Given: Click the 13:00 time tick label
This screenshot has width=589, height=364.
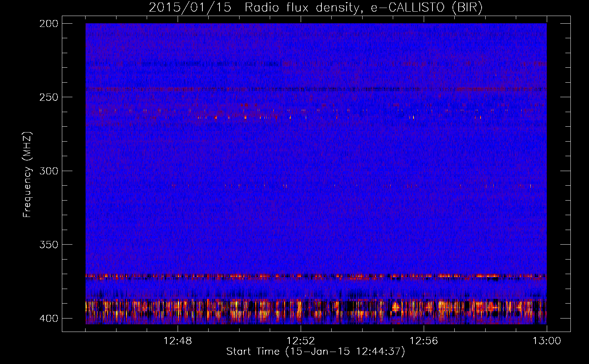Looking at the screenshot, I should coord(547,341).
